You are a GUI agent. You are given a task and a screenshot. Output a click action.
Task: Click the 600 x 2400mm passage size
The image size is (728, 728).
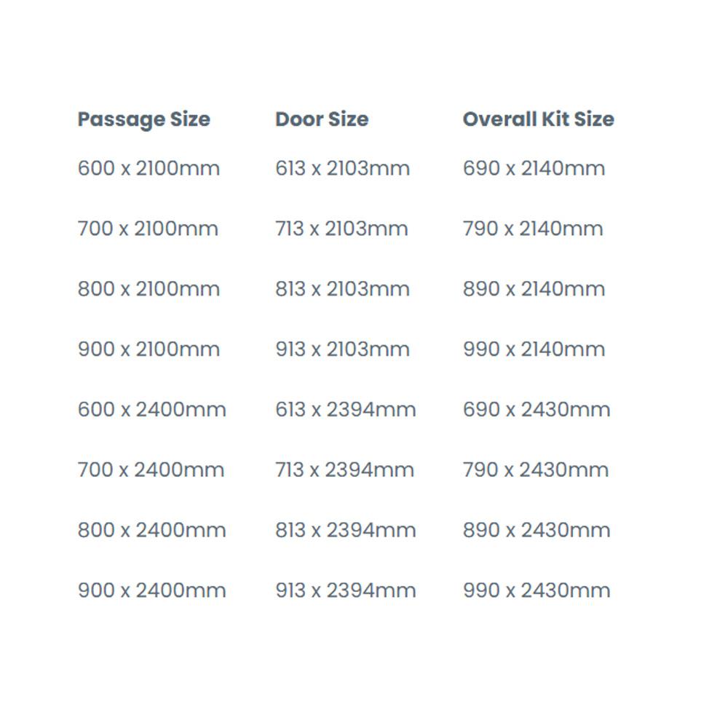(151, 409)
